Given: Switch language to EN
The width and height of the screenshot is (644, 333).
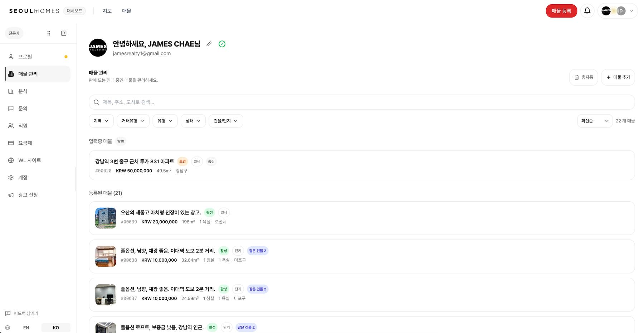Looking at the screenshot, I should 26,328.
